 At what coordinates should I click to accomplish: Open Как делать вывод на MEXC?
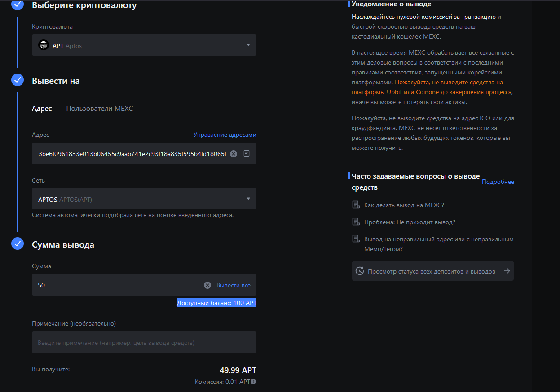point(404,205)
